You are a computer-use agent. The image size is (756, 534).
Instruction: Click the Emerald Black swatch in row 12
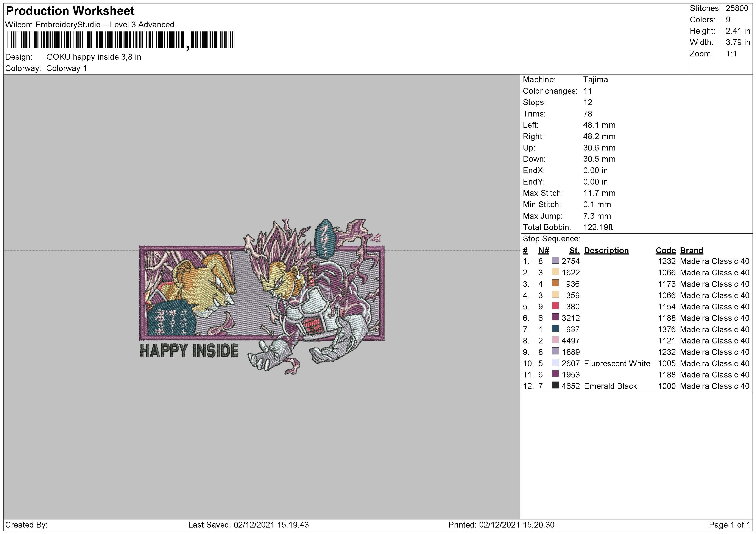click(555, 385)
